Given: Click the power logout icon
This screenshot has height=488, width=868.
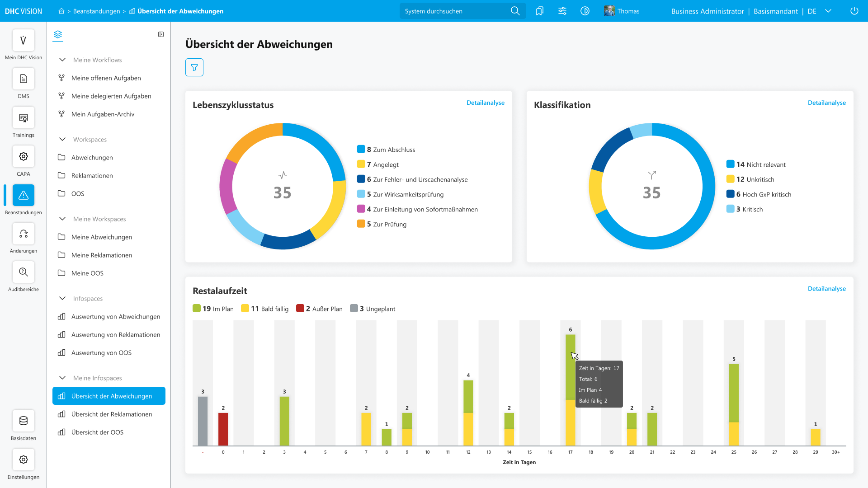Looking at the screenshot, I should click(854, 11).
